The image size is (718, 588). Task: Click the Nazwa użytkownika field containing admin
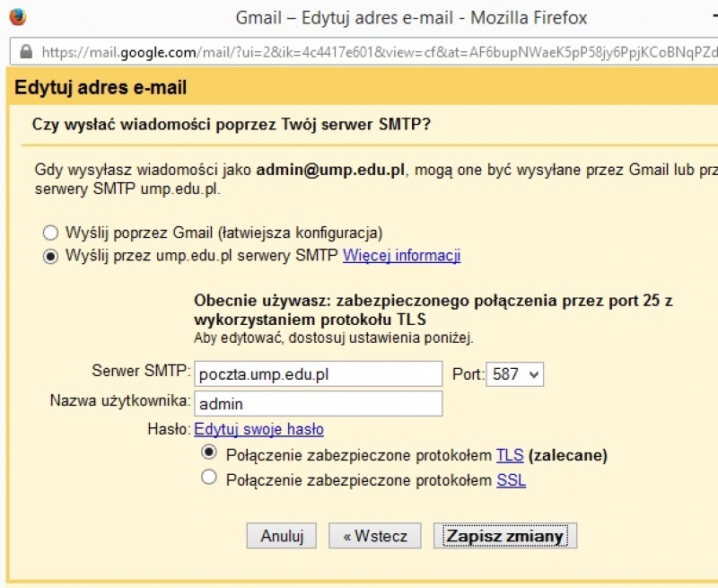319,404
